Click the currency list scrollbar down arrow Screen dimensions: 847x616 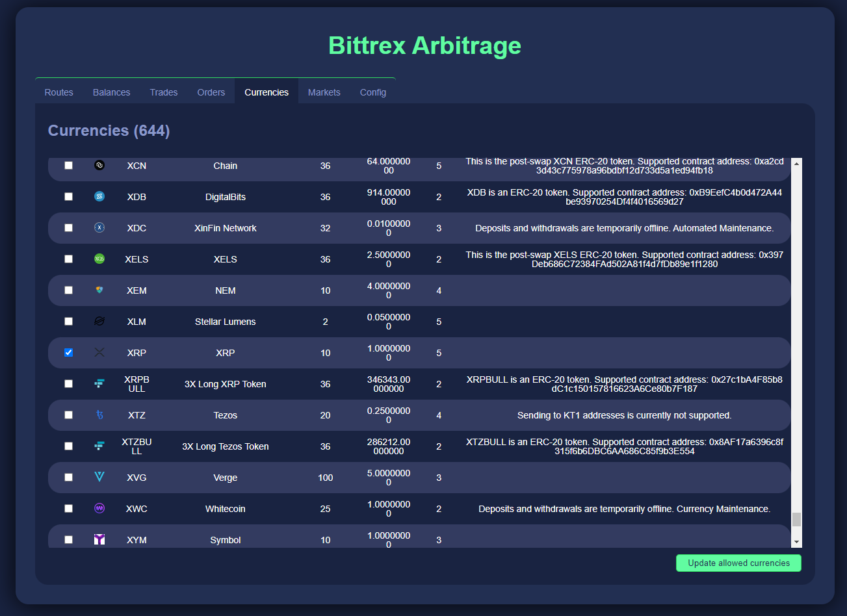coord(797,542)
